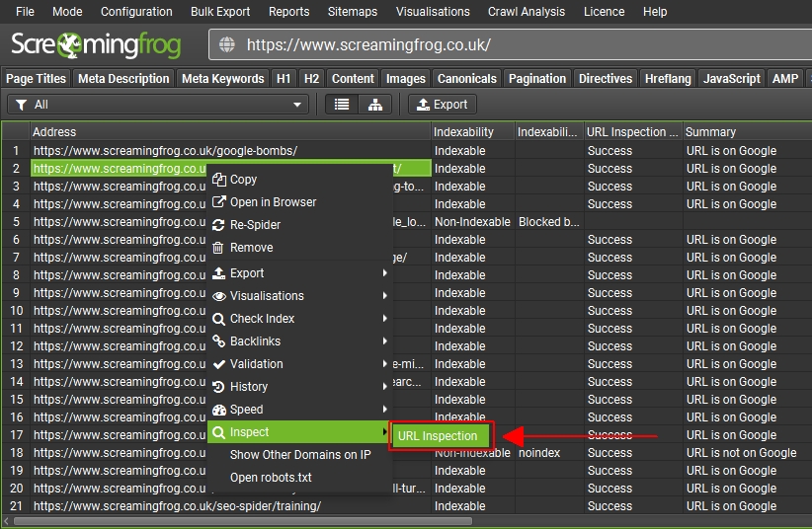Click the Export upload icon in context menu
Image resolution: width=812 pixels, height=529 pixels.
[x=219, y=272]
